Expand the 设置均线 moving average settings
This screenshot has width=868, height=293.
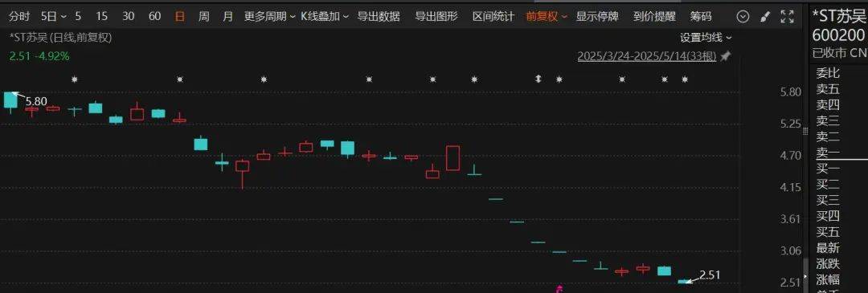click(x=706, y=38)
